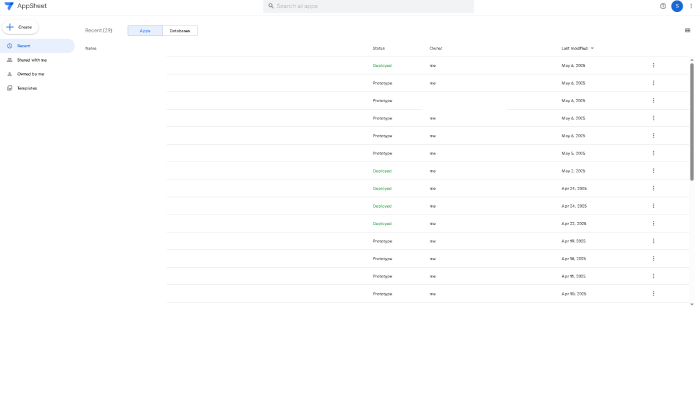Image resolution: width=700 pixels, height=394 pixels.
Task: Open Owned by me in sidebar
Action: 37,74
